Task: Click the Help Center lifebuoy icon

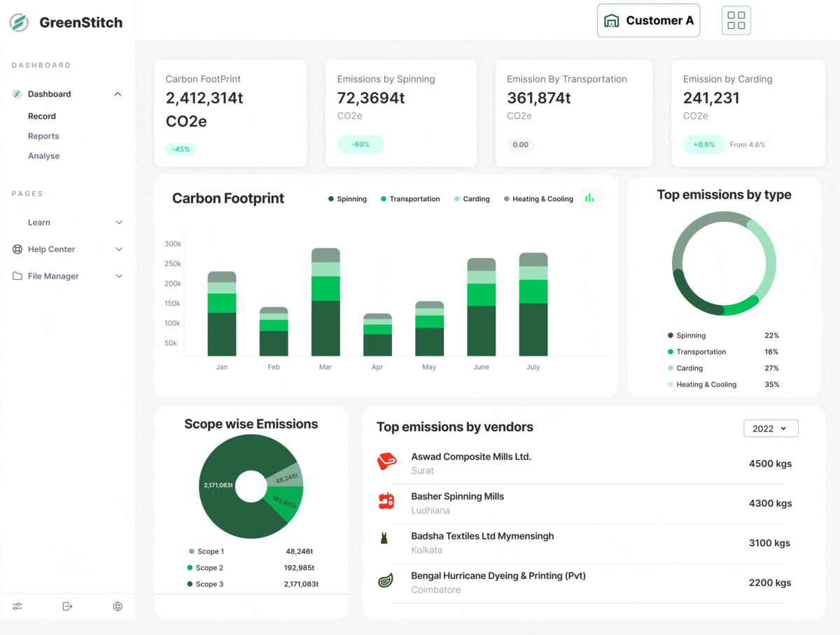Action: (17, 249)
